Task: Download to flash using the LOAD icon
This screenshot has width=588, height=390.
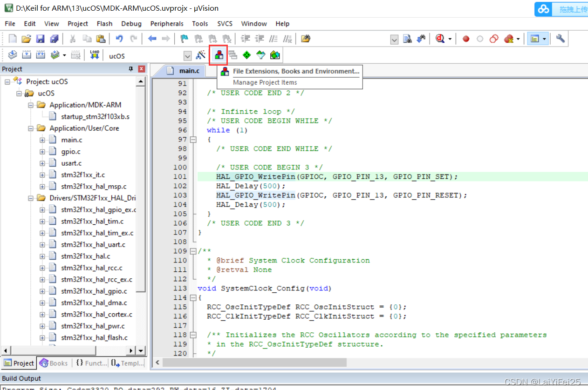Action: pyautogui.click(x=95, y=55)
